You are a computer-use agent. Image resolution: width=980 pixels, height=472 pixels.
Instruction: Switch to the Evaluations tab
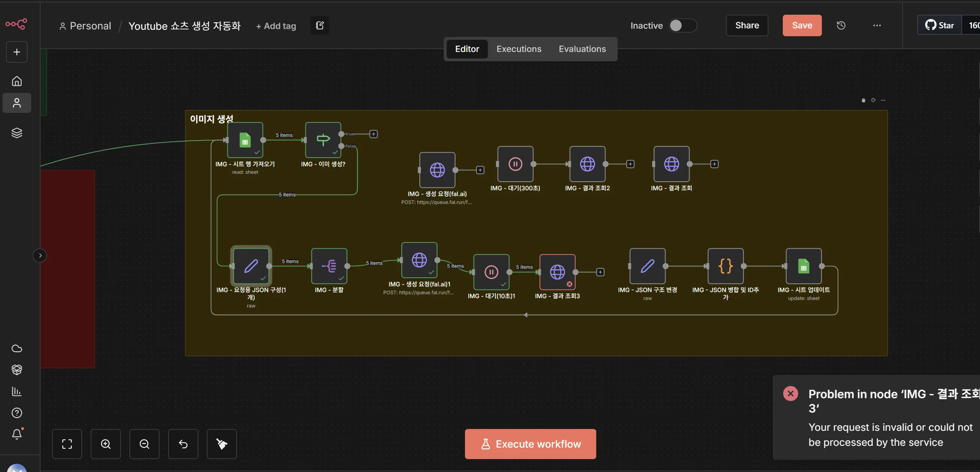pyautogui.click(x=582, y=49)
